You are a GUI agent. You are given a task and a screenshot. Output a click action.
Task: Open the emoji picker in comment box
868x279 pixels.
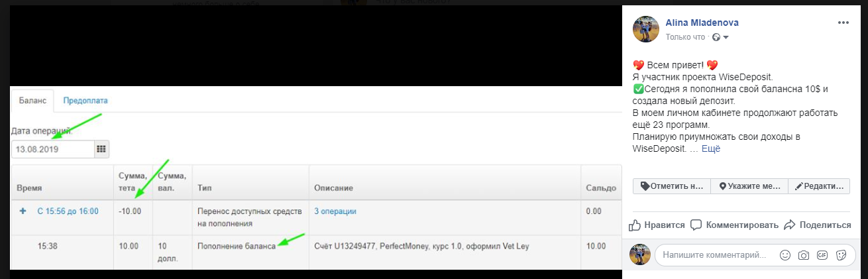785,254
